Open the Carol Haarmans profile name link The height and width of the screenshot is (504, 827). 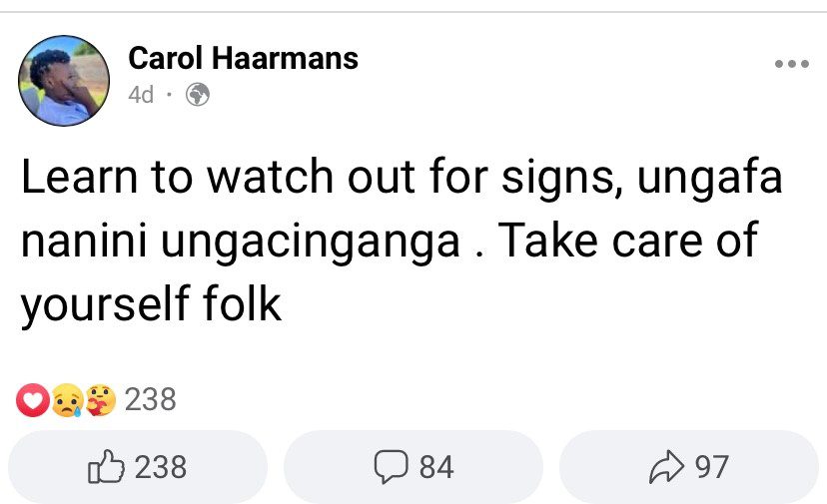point(243,59)
